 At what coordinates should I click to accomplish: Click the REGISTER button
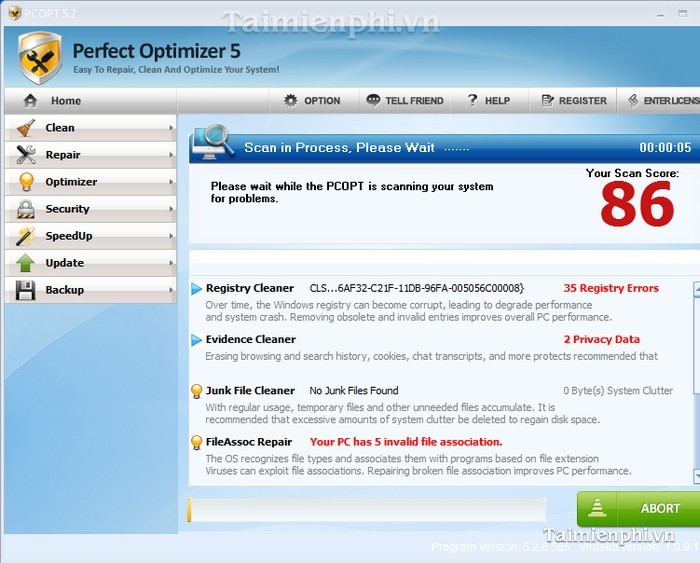(x=573, y=100)
